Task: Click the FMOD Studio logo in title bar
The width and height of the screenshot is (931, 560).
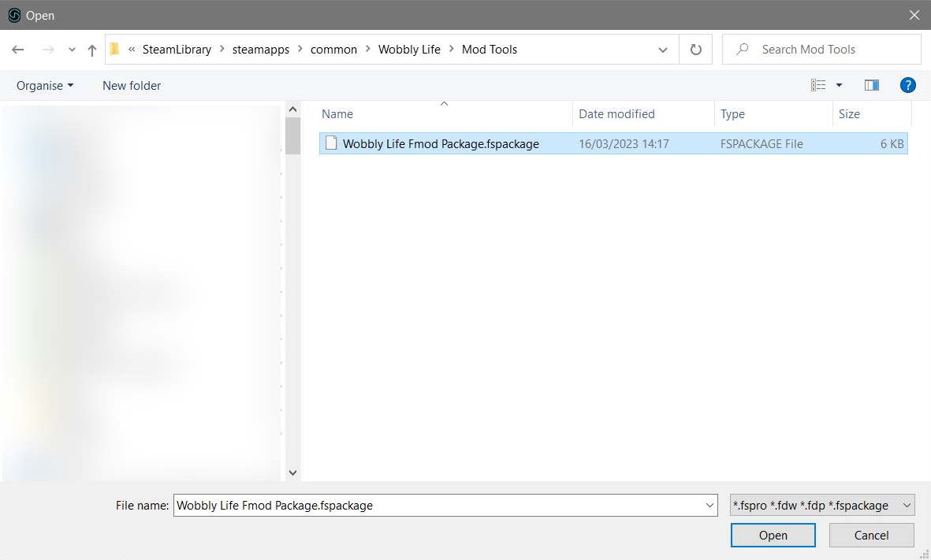Action: 13,15
